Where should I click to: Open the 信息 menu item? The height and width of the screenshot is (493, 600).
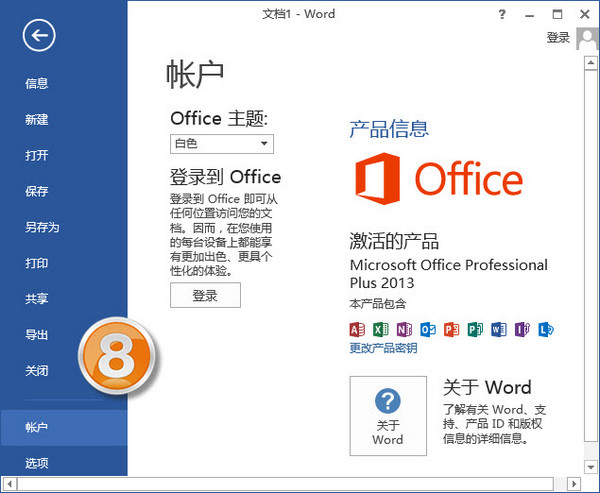(x=37, y=83)
